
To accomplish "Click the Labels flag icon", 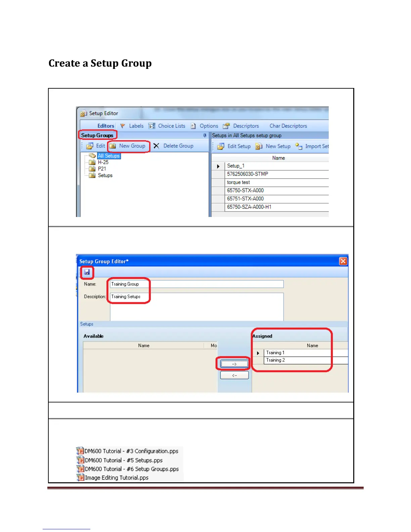I will tap(123, 126).
